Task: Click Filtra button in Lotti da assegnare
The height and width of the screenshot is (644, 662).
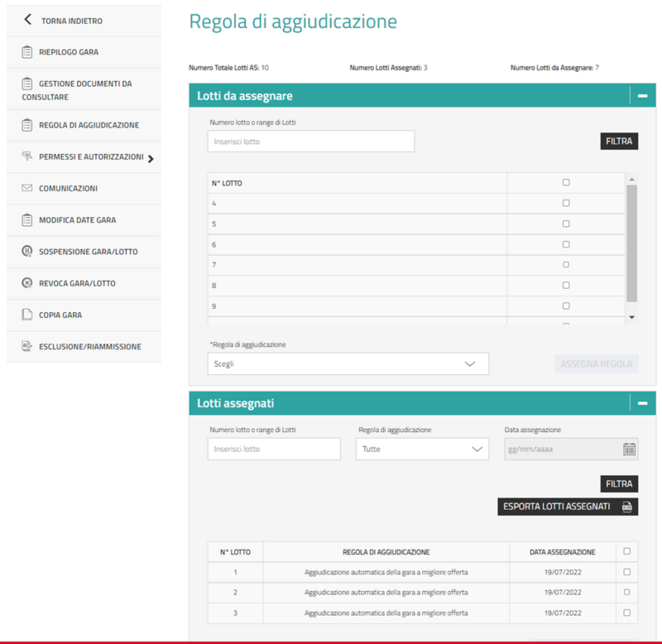Action: (x=619, y=142)
